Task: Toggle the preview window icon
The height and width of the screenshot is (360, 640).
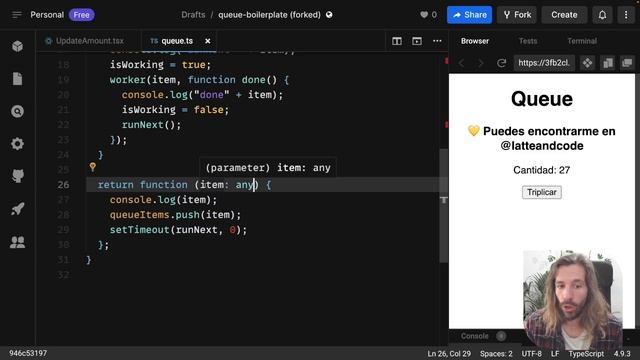Action: pyautogui.click(x=417, y=41)
